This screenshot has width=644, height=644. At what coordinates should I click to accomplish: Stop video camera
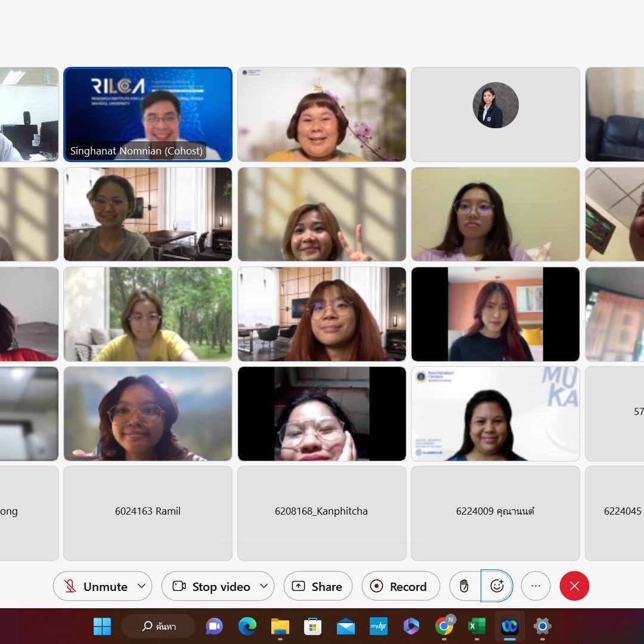coord(212,587)
